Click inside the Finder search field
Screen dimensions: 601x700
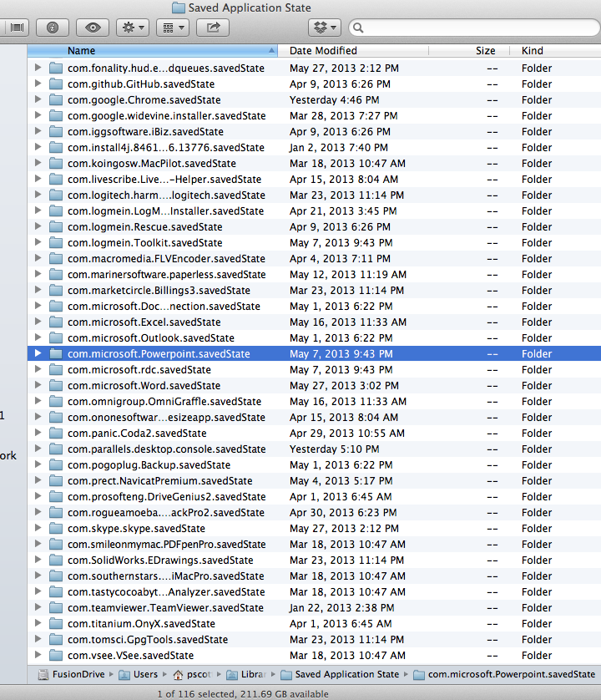[476, 28]
